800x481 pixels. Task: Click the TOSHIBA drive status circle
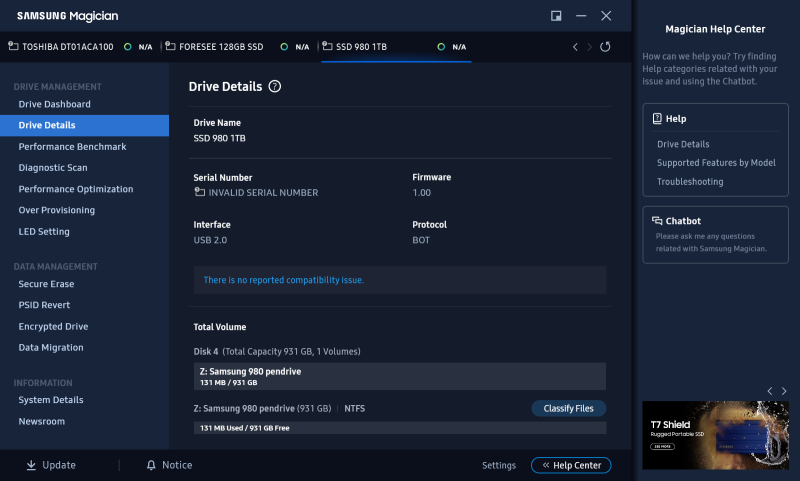128,47
